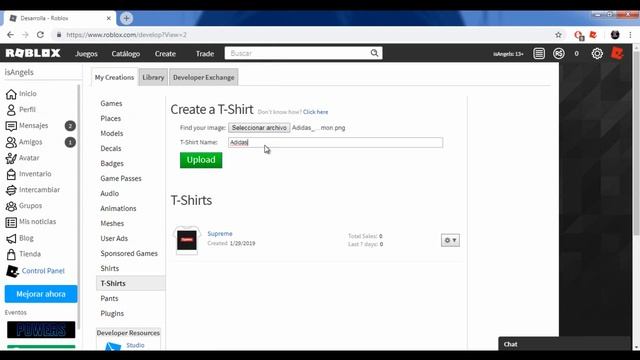This screenshot has width=640, height=360.
Task: Click the T-Shirt Name input field
Action: pyautogui.click(x=336, y=142)
